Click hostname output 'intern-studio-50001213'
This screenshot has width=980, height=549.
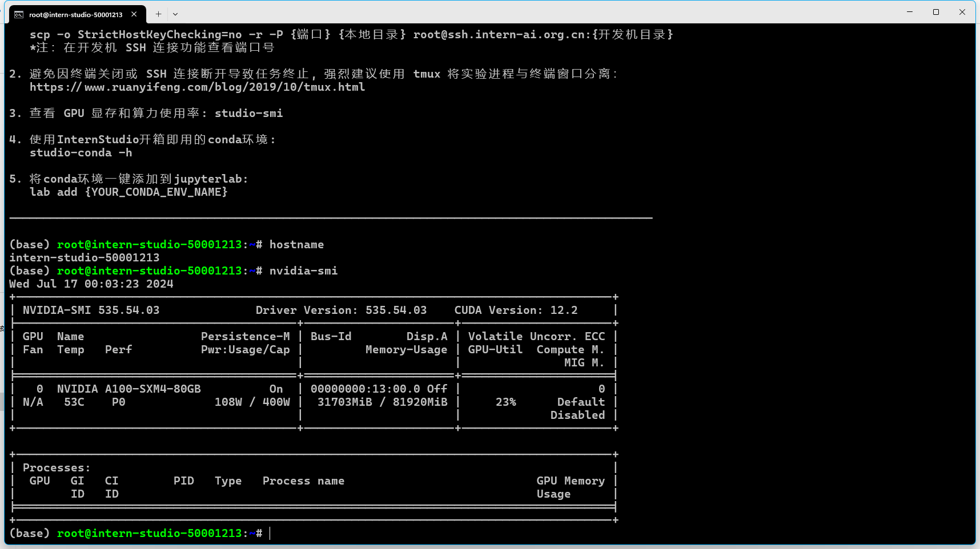point(85,258)
